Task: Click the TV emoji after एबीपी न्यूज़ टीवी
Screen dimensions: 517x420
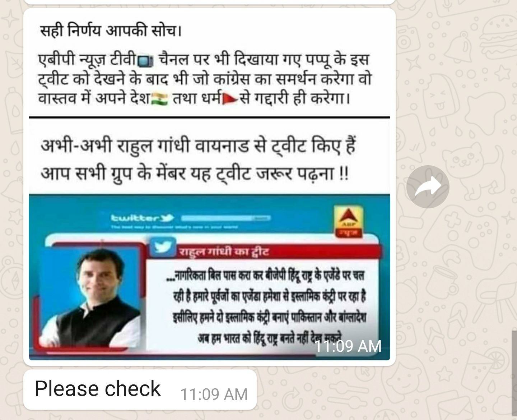Action: 146,60
